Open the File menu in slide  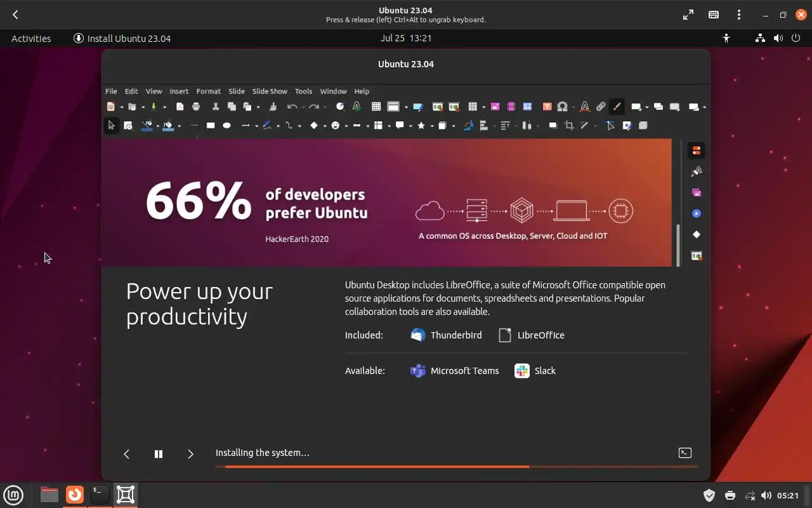tap(111, 91)
